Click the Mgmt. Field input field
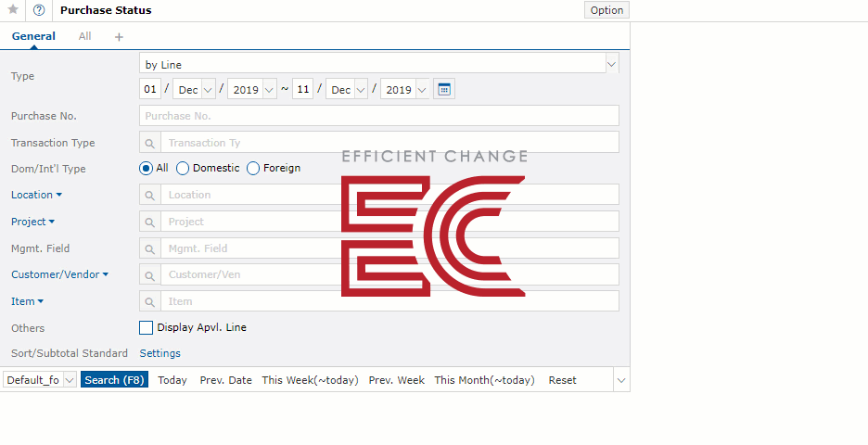The width and height of the screenshot is (868, 445). click(x=389, y=248)
